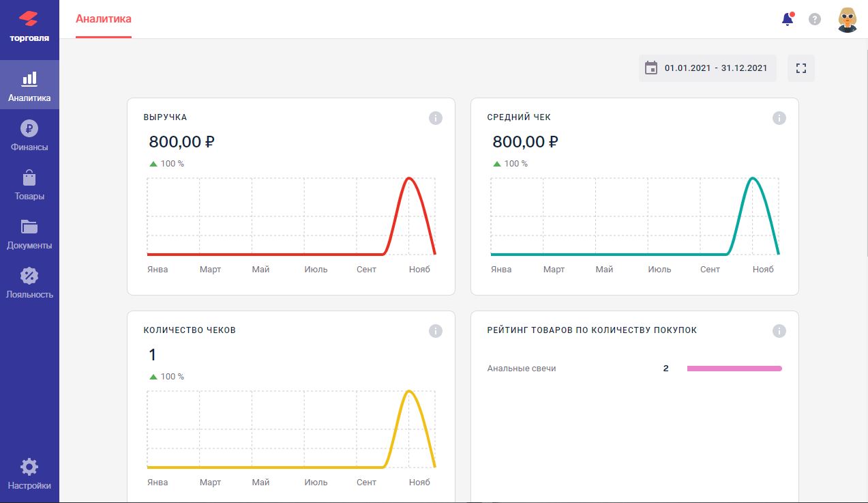868x503 pixels.
Task: Click the pink rating bar for Анальные свечи
Action: (734, 369)
